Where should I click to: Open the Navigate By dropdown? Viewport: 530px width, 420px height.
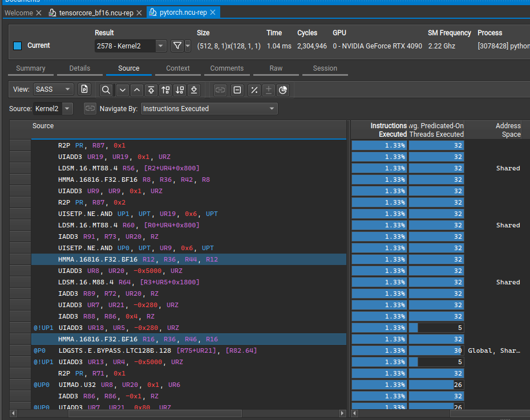[x=209, y=108]
